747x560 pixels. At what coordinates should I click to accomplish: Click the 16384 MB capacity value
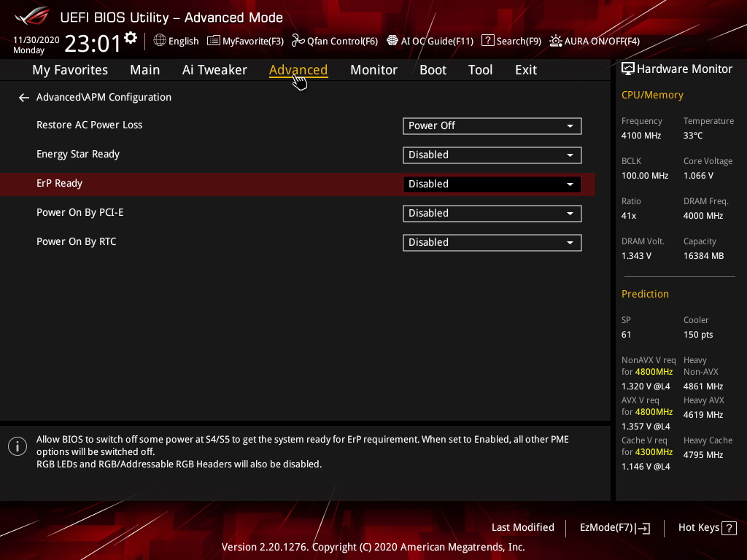704,256
